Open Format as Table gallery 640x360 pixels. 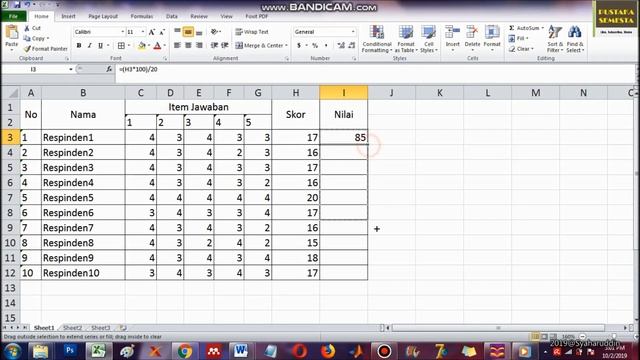pyautogui.click(x=406, y=39)
